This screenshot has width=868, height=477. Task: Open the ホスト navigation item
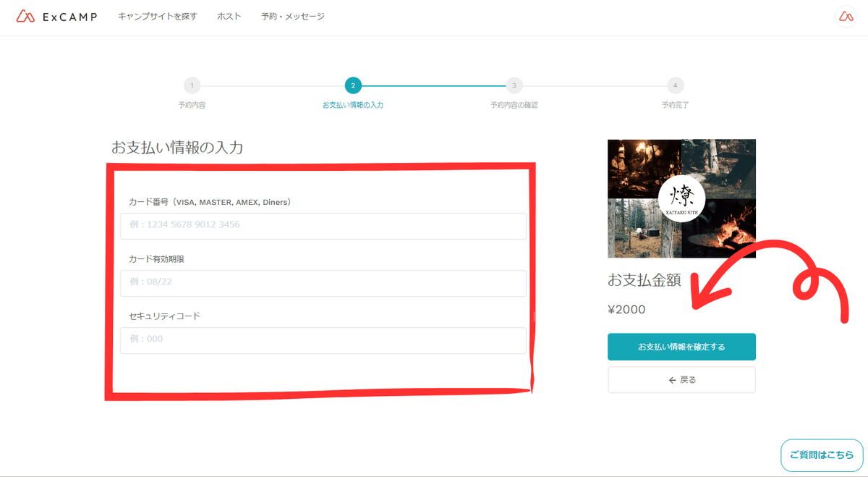[x=228, y=16]
